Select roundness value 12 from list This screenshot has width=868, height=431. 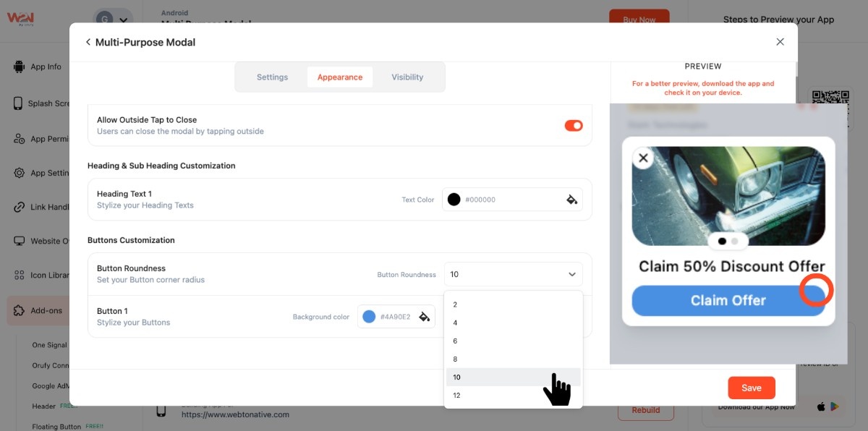456,396
